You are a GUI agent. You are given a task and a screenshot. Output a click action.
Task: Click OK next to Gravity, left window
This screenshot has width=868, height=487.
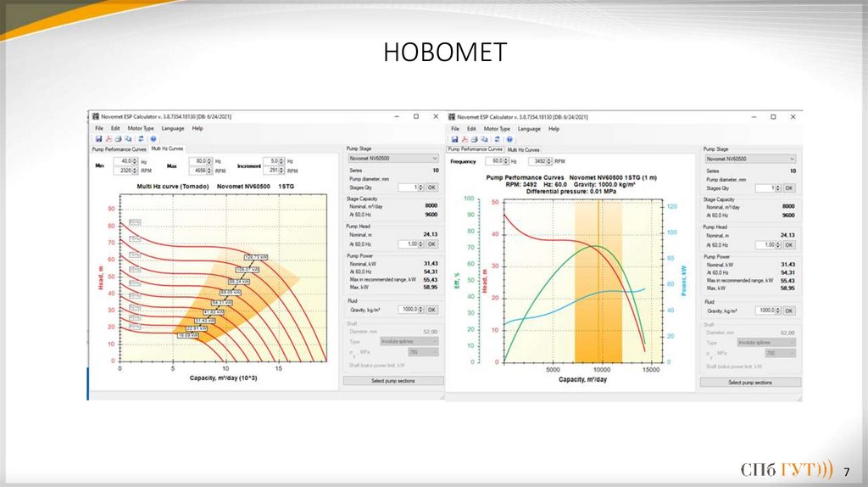tap(431, 310)
